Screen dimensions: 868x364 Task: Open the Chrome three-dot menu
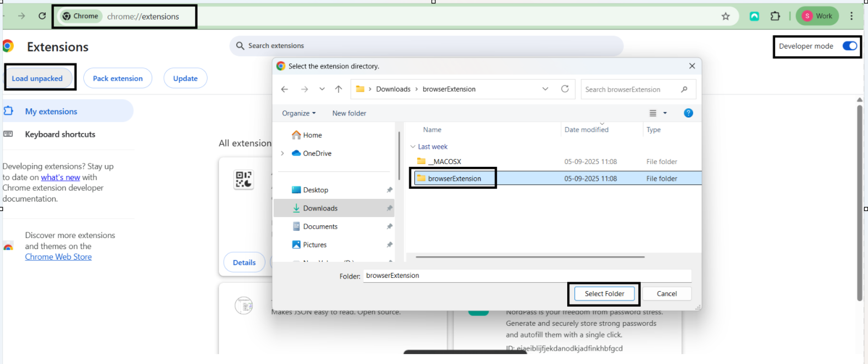point(851,17)
